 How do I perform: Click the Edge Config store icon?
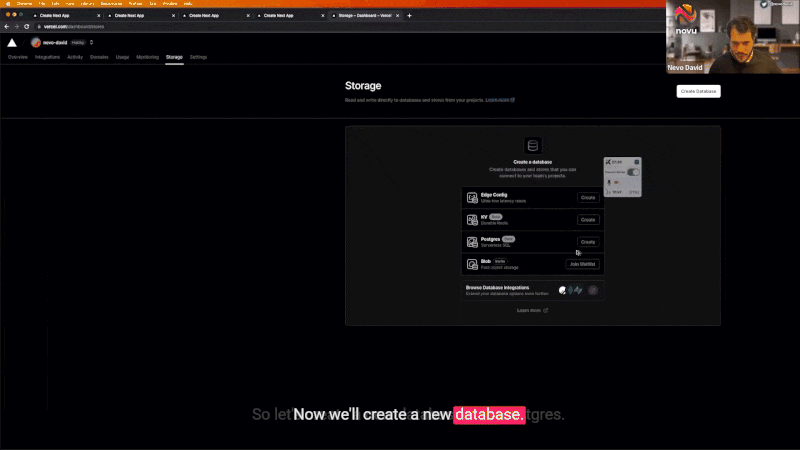point(472,197)
